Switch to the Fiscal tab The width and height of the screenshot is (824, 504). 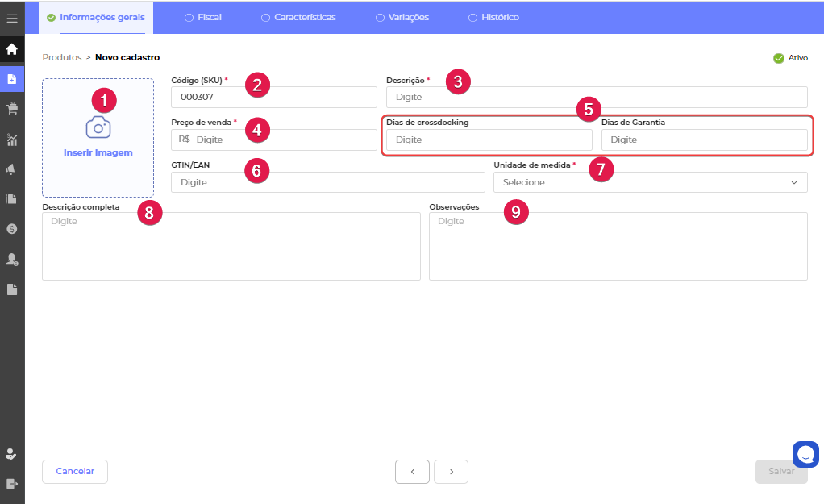coord(202,17)
